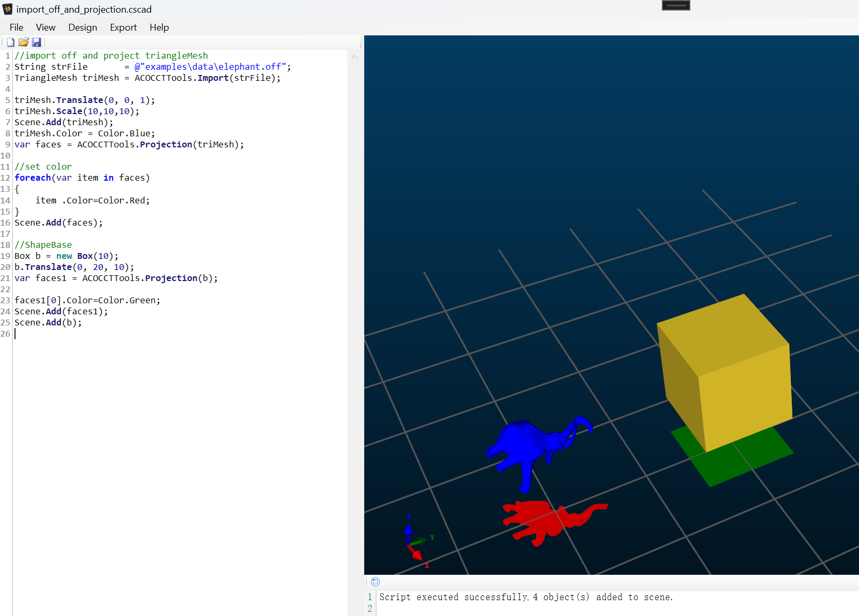This screenshot has height=616, width=859.
Task: Open the Export menu
Action: tap(123, 27)
